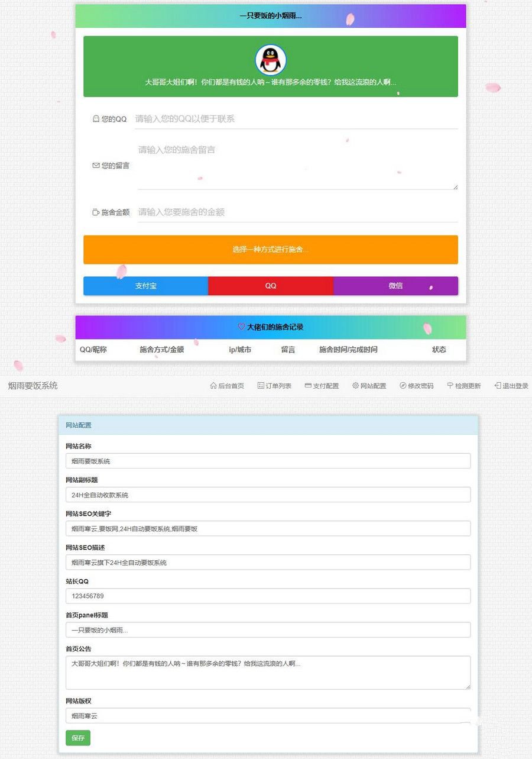Click the 微信 payment button
Viewport: 532px width, 759px height.
coord(396,286)
